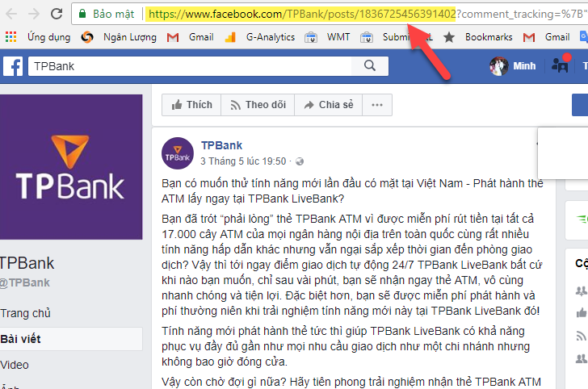588x389 pixels.
Task: Click the TPBank post author avatar
Action: (x=178, y=153)
